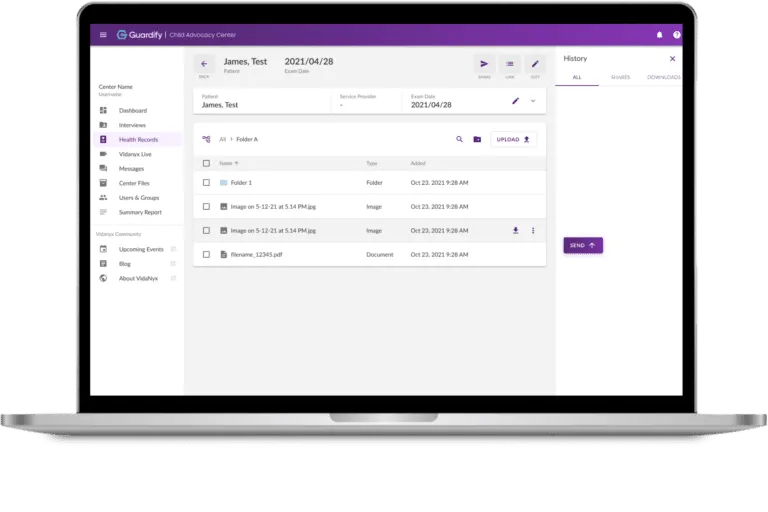Click the Share paper-plane icon
768x512 pixels.
click(x=484, y=64)
